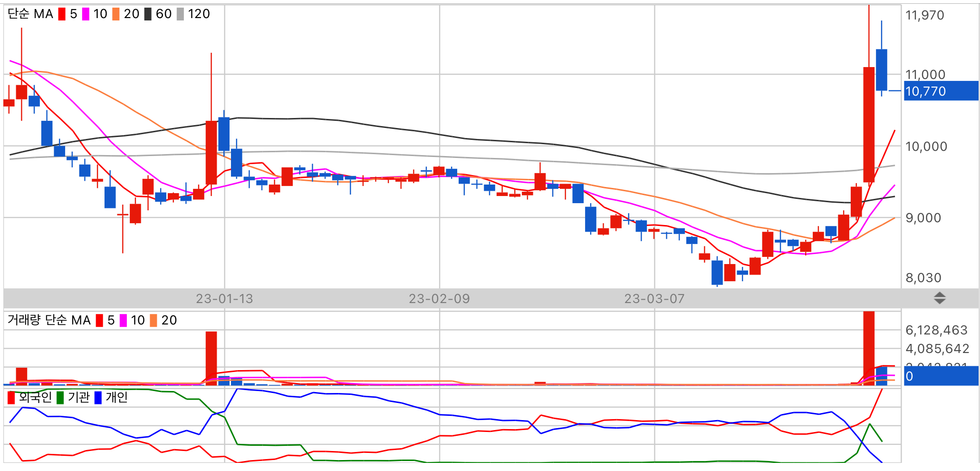The image size is (980, 471).
Task: Click the 기관 legend text
Action: (78, 398)
